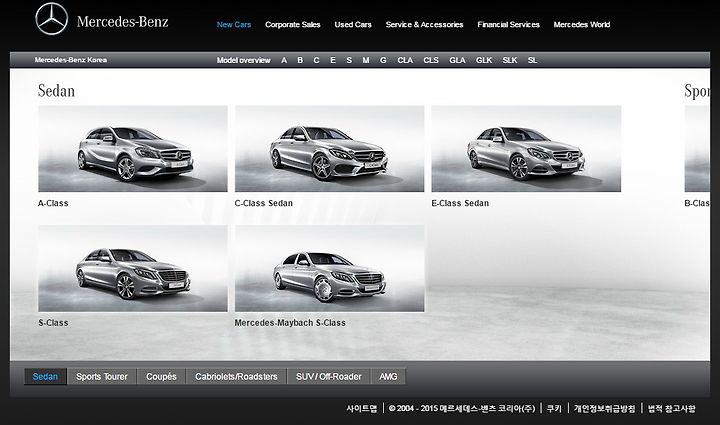Click the C-Class Sedan text label

pyautogui.click(x=264, y=203)
